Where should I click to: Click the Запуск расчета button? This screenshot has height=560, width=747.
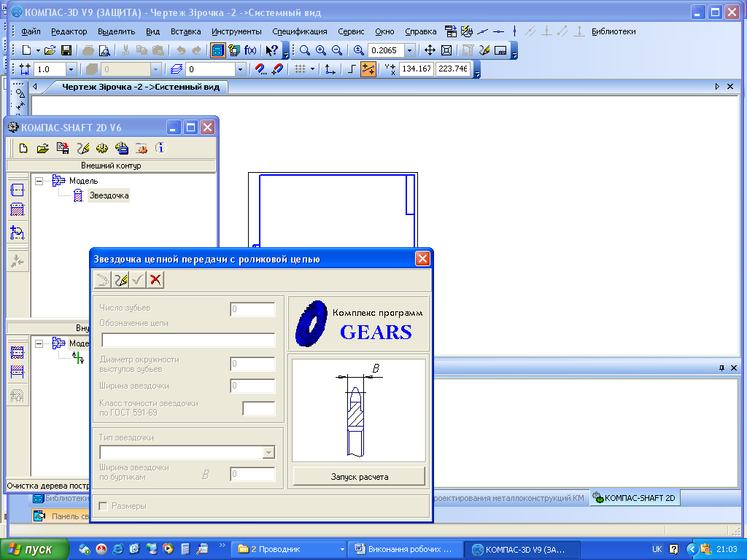[x=359, y=477]
